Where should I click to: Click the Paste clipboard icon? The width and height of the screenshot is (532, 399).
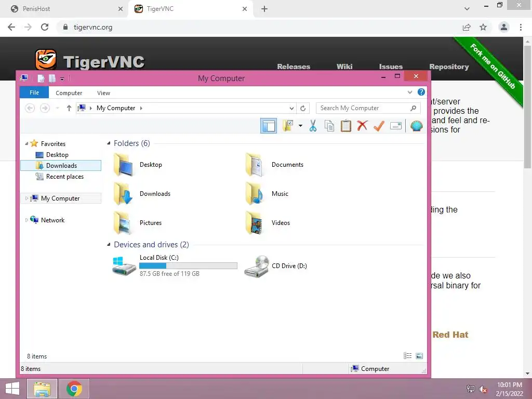[x=345, y=126]
